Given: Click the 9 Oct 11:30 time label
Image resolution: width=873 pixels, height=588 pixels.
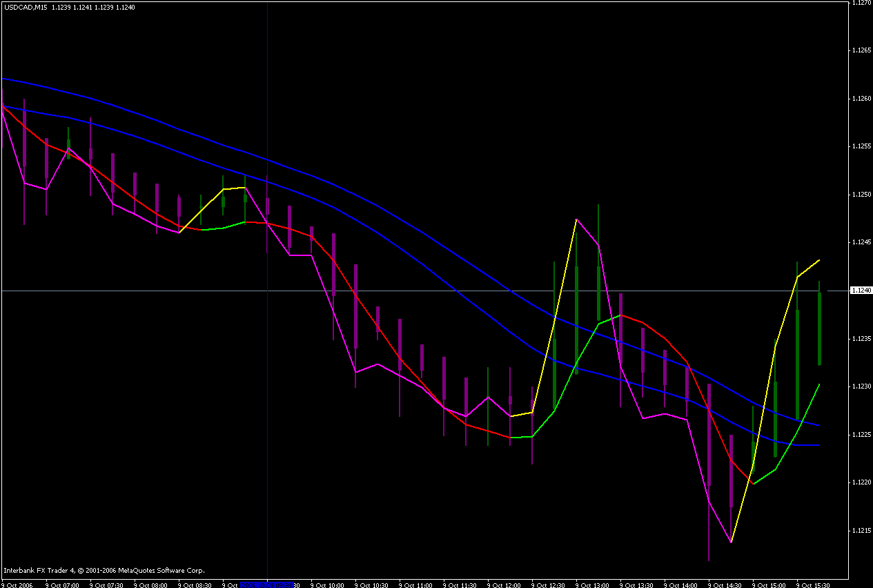Looking at the screenshot, I should tap(460, 585).
